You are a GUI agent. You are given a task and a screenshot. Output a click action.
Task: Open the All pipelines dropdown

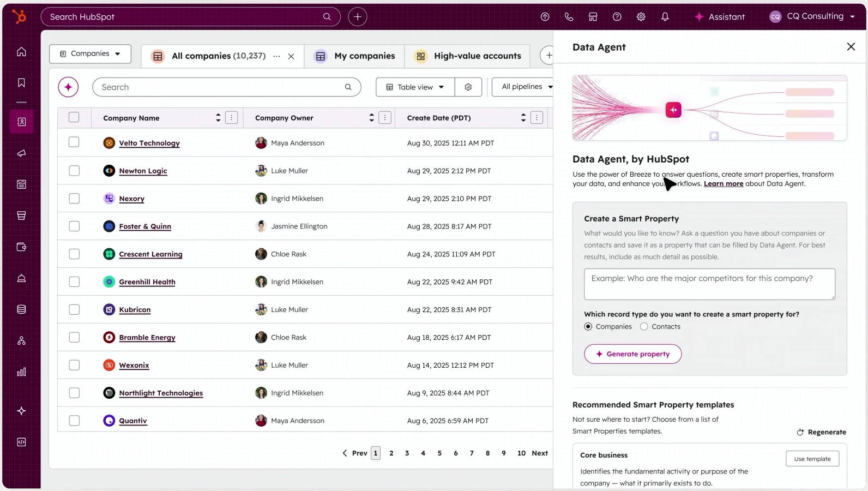click(x=523, y=87)
